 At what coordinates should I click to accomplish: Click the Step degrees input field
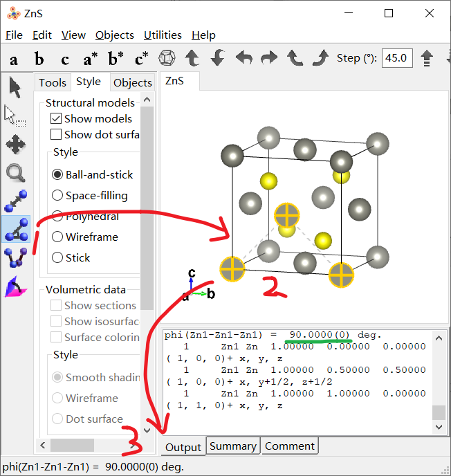[x=397, y=58]
